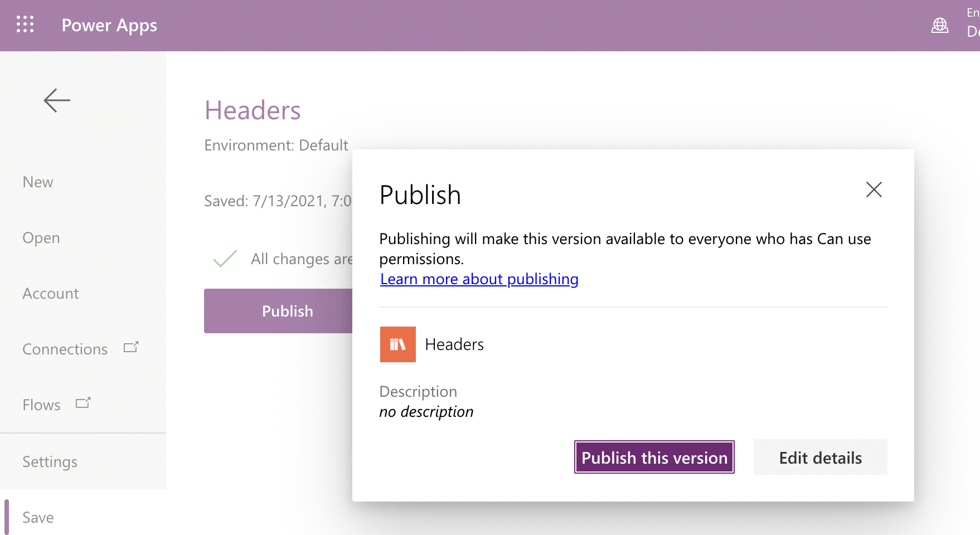Click the Publish dialog title

pyautogui.click(x=420, y=195)
